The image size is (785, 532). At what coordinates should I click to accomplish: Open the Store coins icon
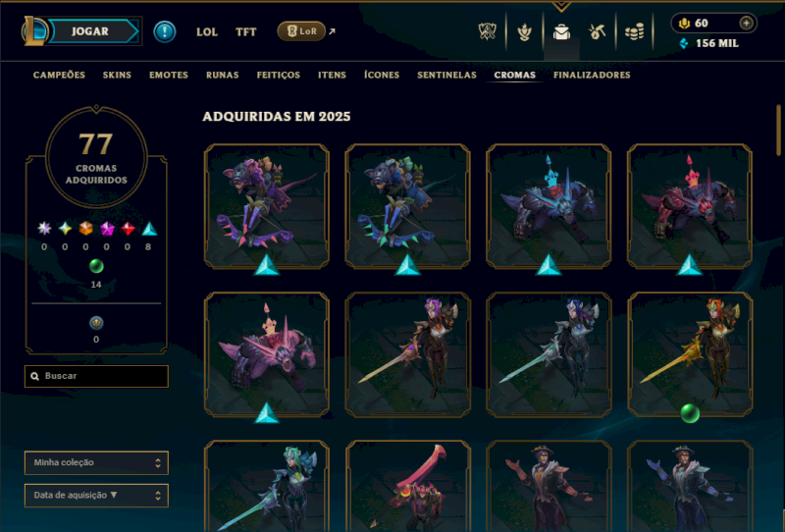click(634, 32)
